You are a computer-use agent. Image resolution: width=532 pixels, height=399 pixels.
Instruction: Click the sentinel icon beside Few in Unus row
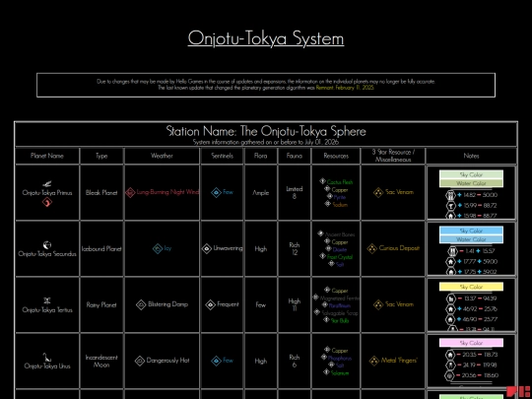coord(216,361)
